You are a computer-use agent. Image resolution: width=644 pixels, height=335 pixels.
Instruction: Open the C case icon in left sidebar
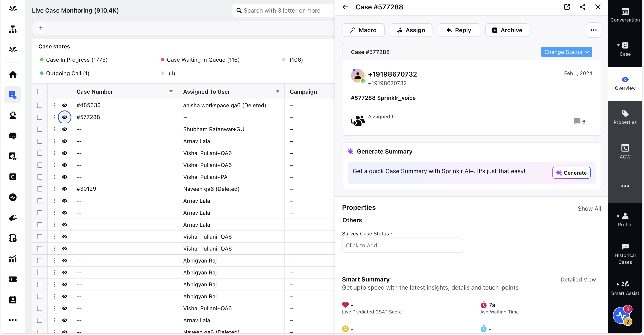13,177
